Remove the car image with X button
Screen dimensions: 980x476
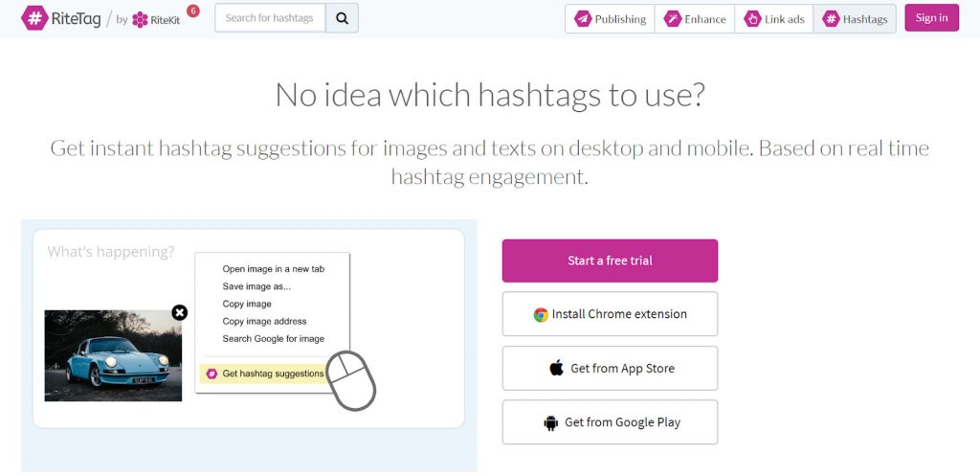179,312
